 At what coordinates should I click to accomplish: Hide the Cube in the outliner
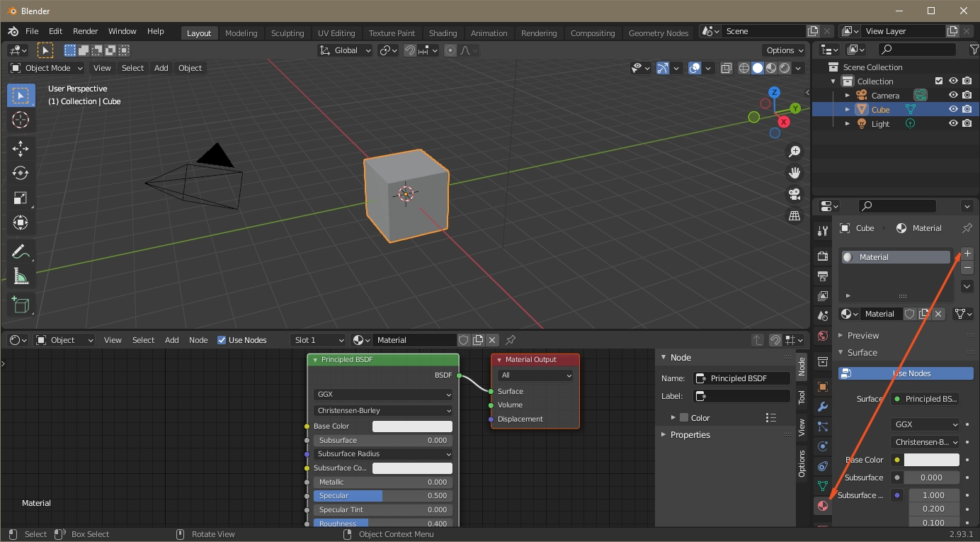pyautogui.click(x=953, y=109)
